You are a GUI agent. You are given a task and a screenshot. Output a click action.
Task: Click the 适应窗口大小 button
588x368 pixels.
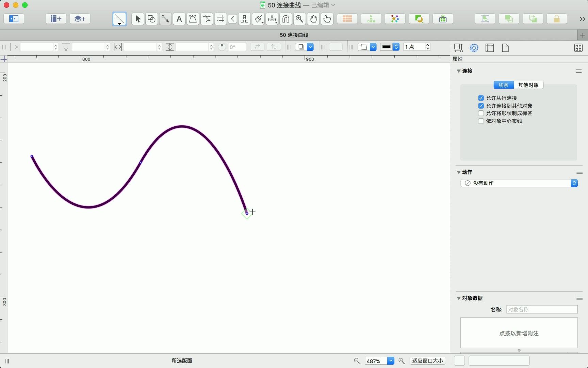tap(427, 361)
